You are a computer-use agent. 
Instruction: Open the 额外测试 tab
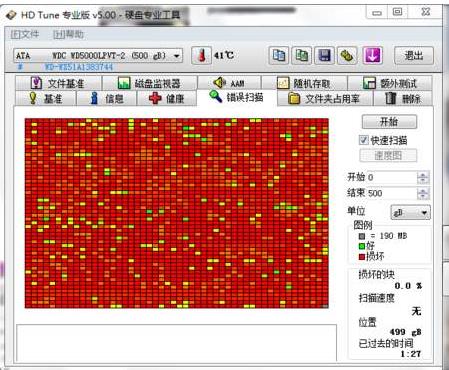[x=390, y=83]
